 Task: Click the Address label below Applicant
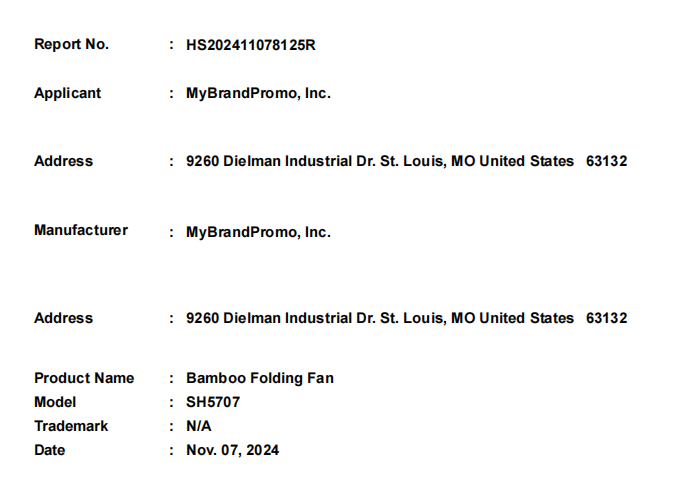pyautogui.click(x=63, y=161)
